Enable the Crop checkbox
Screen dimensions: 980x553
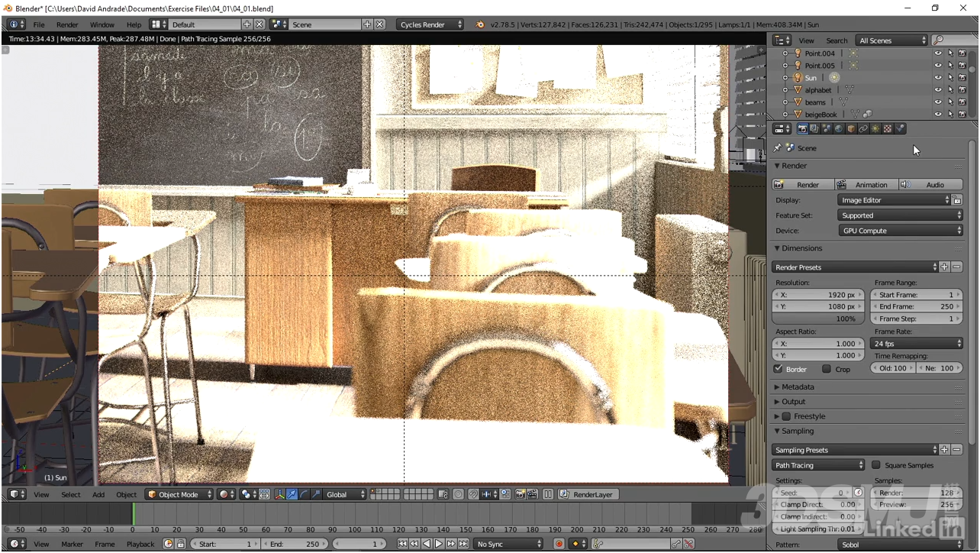[827, 369]
